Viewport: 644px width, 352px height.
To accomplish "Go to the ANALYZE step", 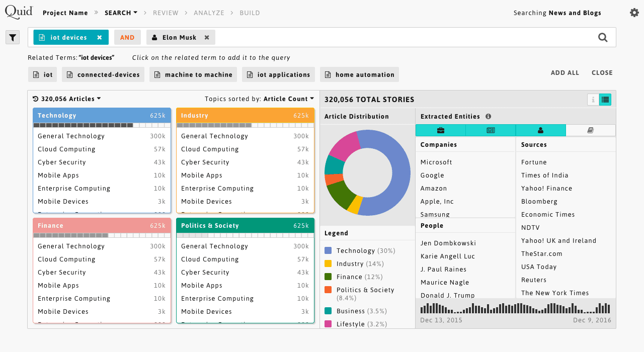I will (209, 13).
